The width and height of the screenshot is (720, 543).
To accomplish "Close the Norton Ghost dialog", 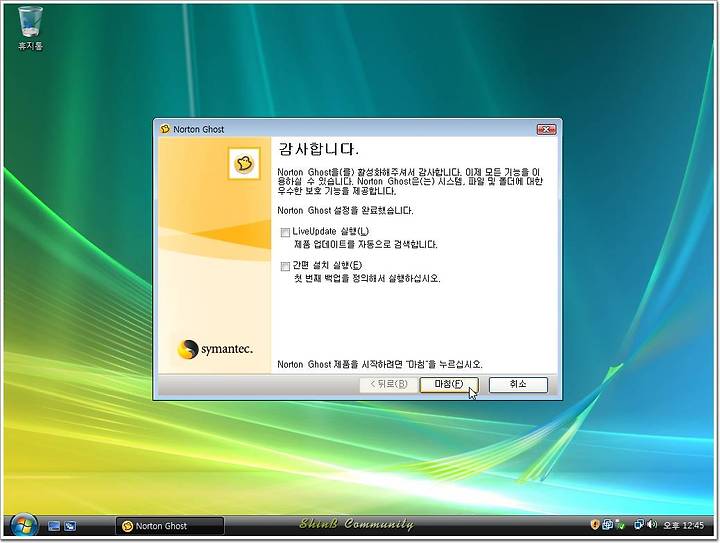I will pyautogui.click(x=546, y=129).
